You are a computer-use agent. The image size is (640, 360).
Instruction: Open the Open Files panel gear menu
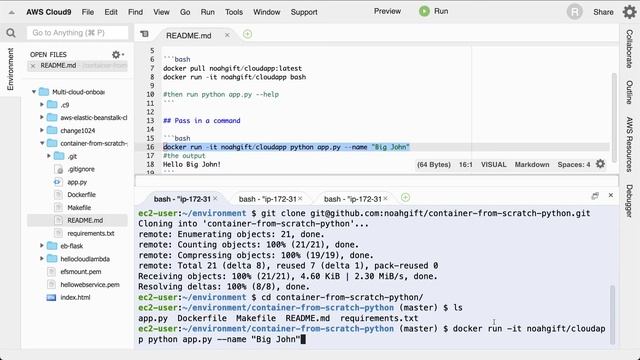pyautogui.click(x=118, y=54)
